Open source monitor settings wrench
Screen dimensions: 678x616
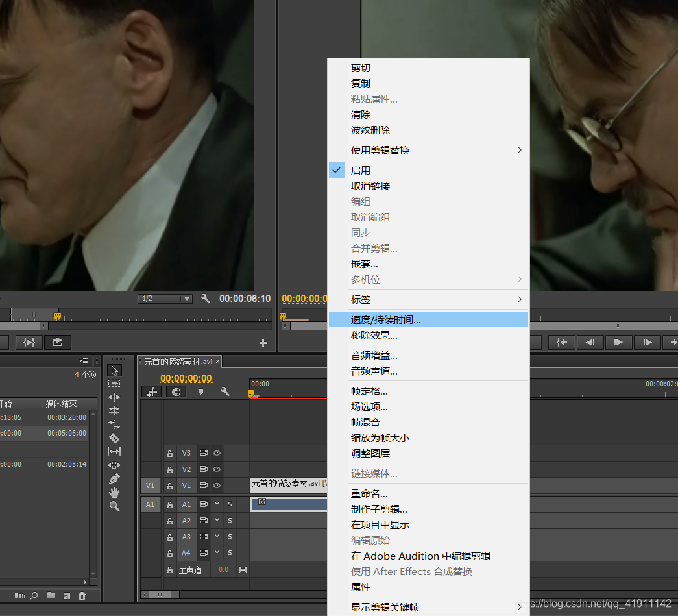point(206,298)
